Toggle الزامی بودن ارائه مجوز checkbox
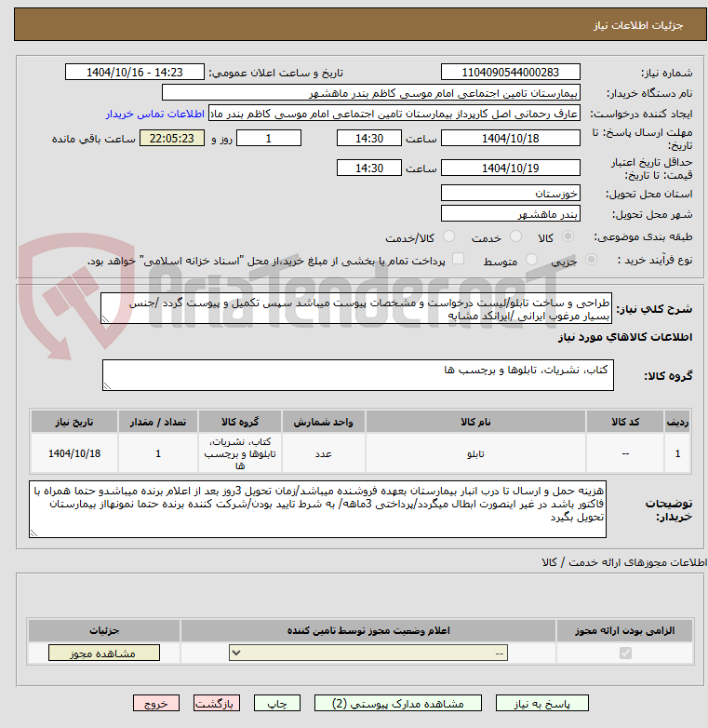Screen dimensions: 708x728 tap(625, 653)
